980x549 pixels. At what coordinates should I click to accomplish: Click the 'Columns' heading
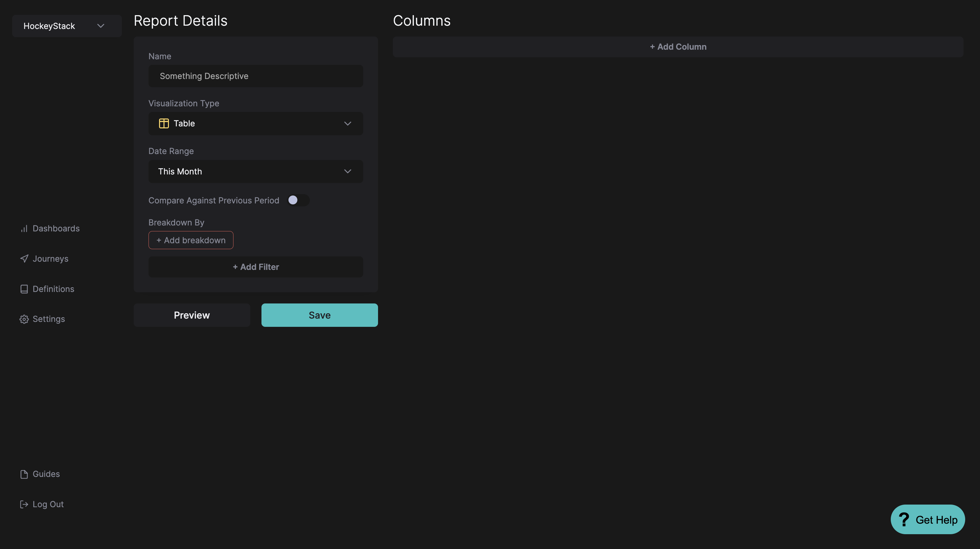pyautogui.click(x=422, y=20)
